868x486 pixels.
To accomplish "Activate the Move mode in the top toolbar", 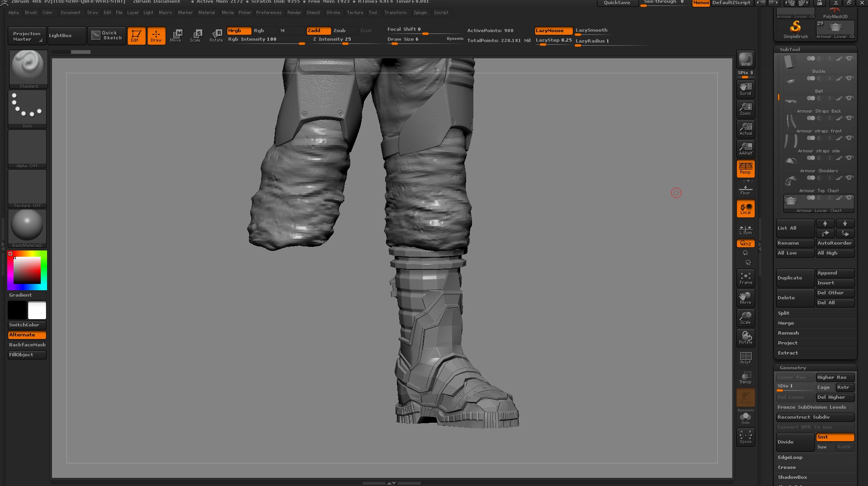I will click(176, 35).
